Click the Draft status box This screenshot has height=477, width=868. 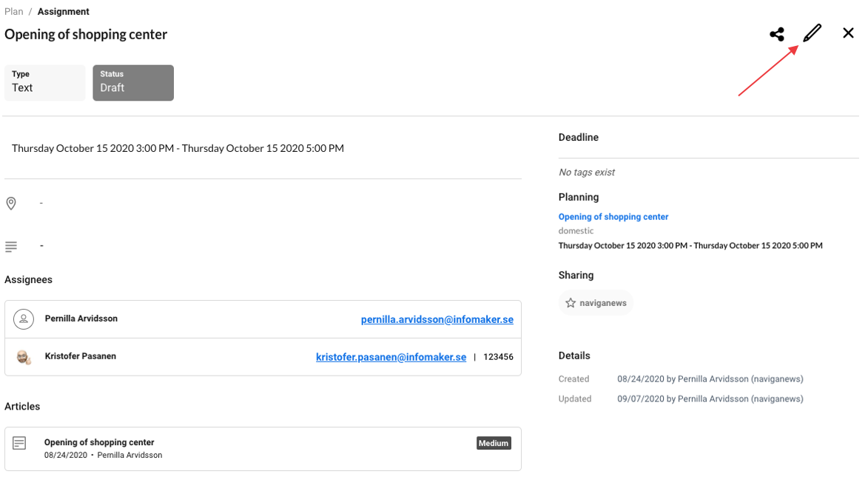pos(133,82)
